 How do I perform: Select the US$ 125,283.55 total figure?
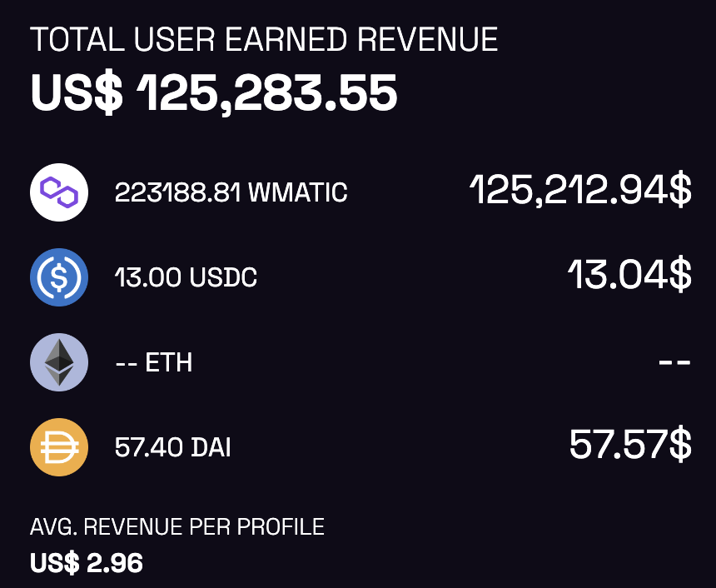point(214,93)
